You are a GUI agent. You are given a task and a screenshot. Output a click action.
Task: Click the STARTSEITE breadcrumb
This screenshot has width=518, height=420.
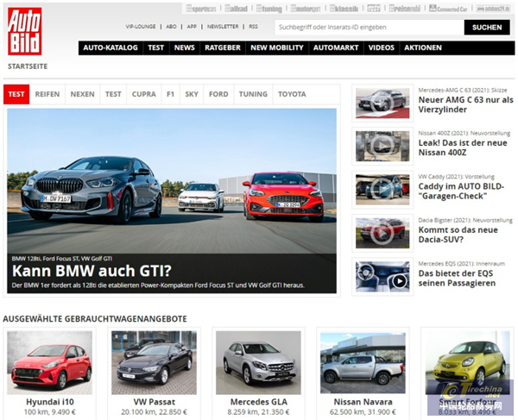[28, 66]
